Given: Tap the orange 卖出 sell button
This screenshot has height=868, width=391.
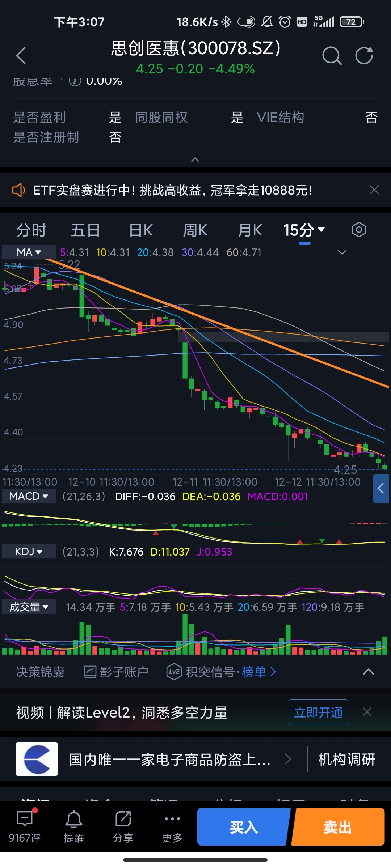Looking at the screenshot, I should [x=338, y=827].
